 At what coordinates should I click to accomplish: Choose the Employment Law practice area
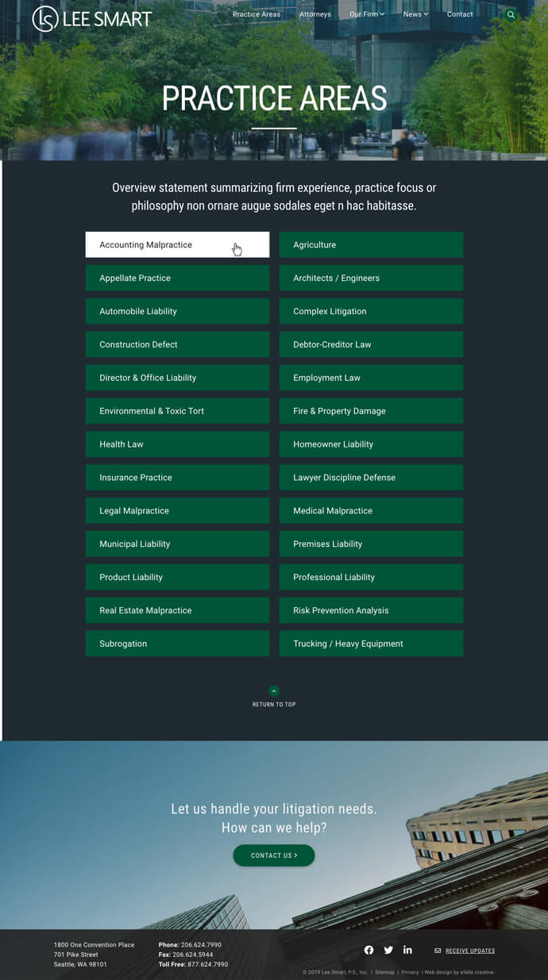click(371, 378)
